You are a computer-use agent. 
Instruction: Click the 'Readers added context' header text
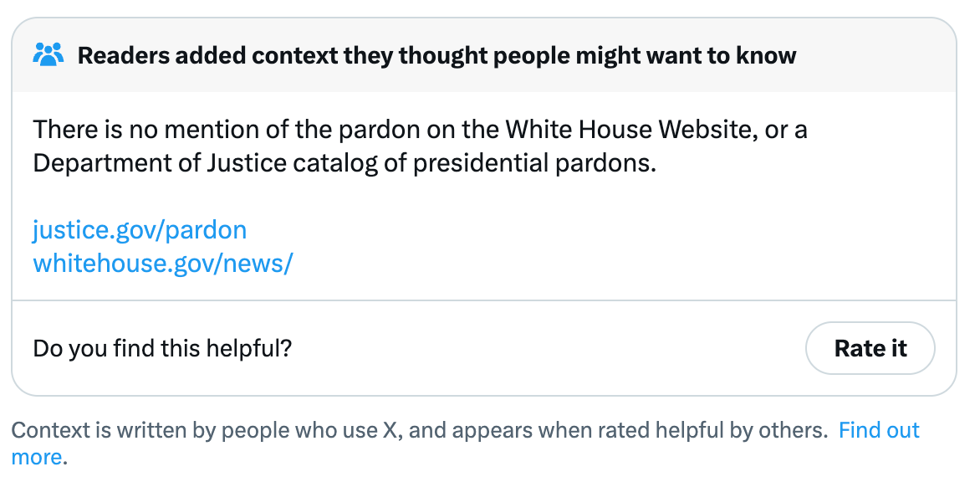[251, 56]
